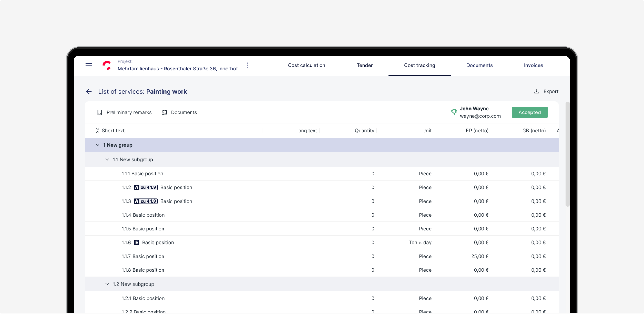Collapse the 1.1 New subgroup
644x314 pixels.
pos(107,159)
